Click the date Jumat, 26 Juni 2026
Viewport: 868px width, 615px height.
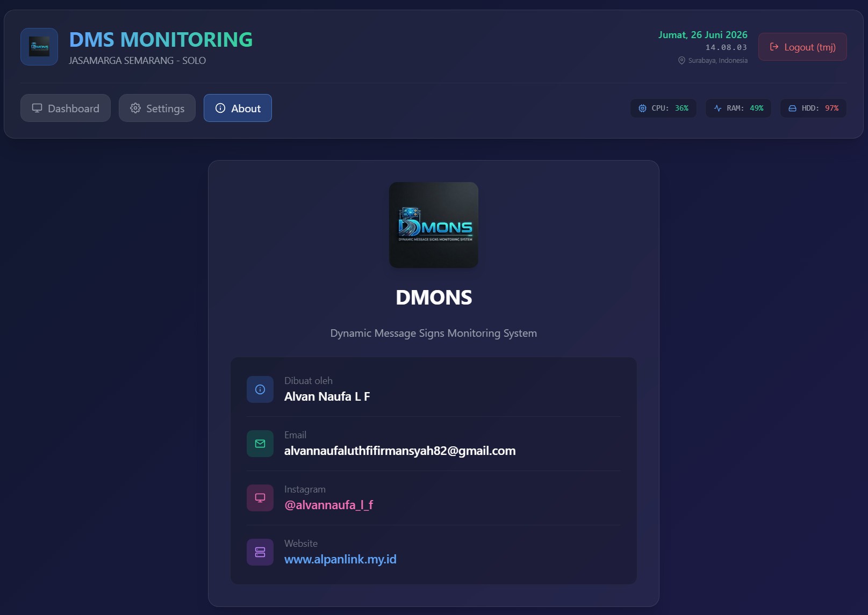click(x=703, y=35)
